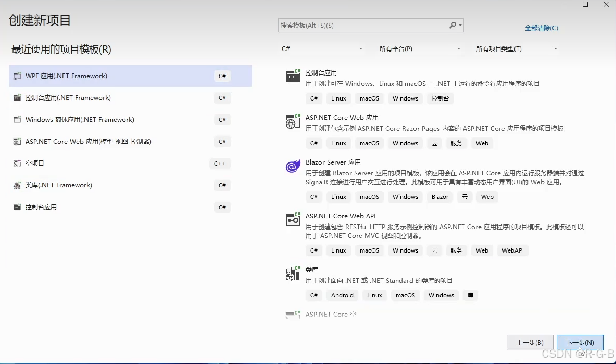Viewport: 616px width, 364px height.
Task: Click the Windows 窗体应用 template icon
Action: (x=17, y=119)
